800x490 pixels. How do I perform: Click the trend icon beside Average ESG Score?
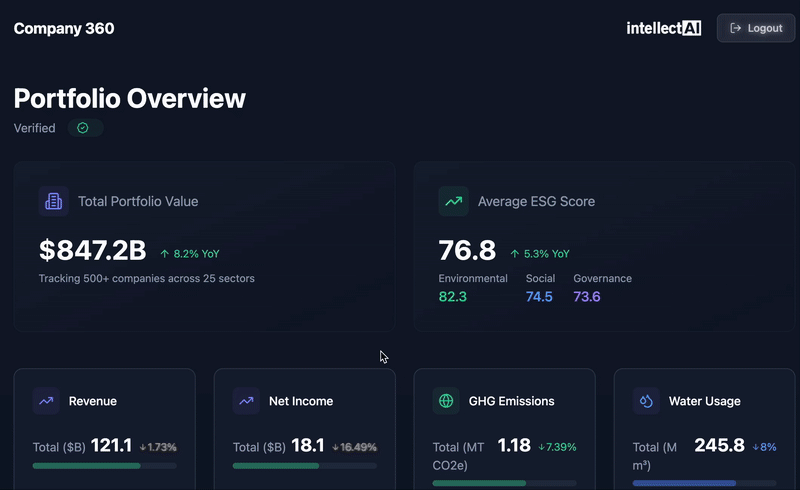pos(453,201)
